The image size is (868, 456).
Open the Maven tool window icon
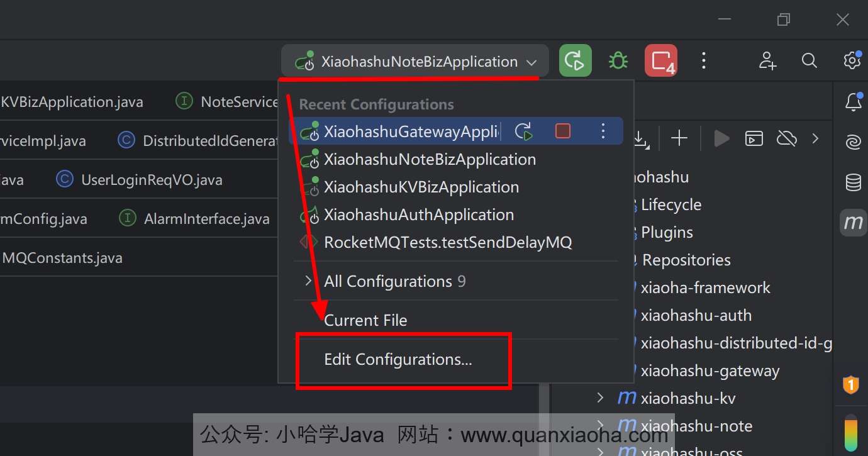(853, 222)
